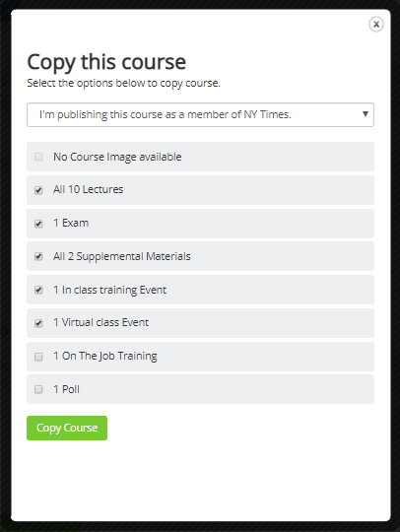Viewport: 400px width, 532px height.
Task: Click the 'All 10 Lectures' label text
Action: (89, 189)
